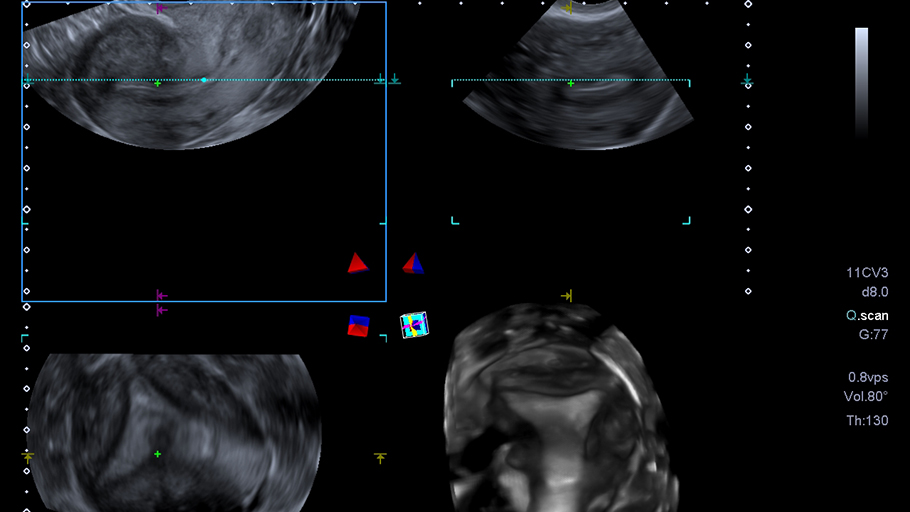Click the magenta marker at top of top-left plane
910x512 pixels.
click(161, 8)
